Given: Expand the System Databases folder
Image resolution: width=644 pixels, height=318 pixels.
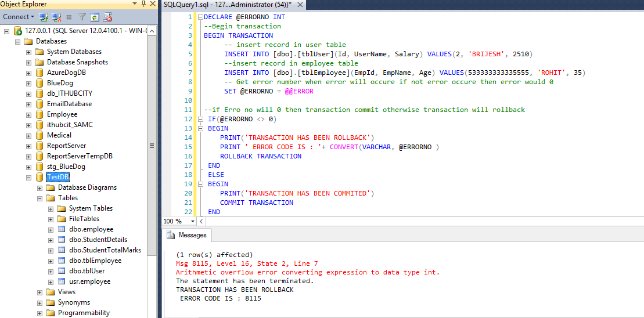Looking at the screenshot, I should [x=28, y=52].
